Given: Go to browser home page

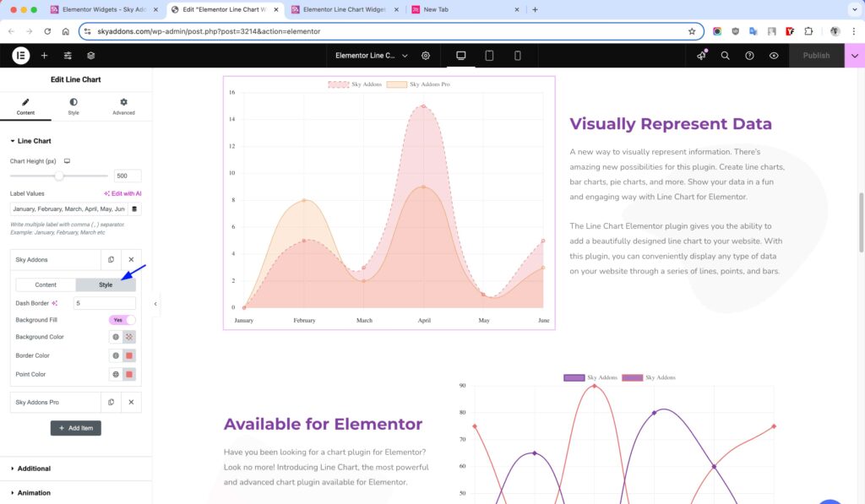Looking at the screenshot, I should [x=66, y=31].
